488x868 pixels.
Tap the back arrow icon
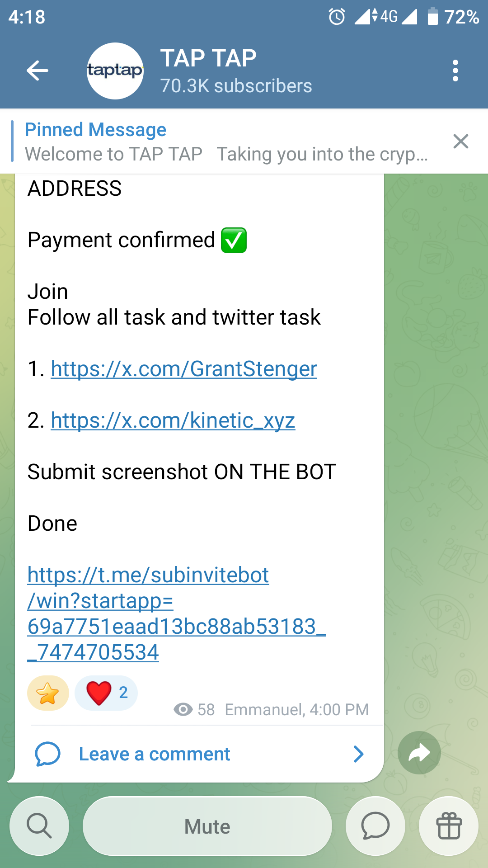click(x=38, y=71)
